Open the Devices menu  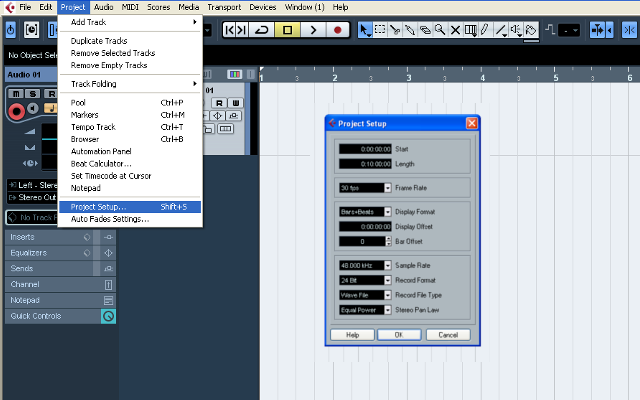(262, 7)
